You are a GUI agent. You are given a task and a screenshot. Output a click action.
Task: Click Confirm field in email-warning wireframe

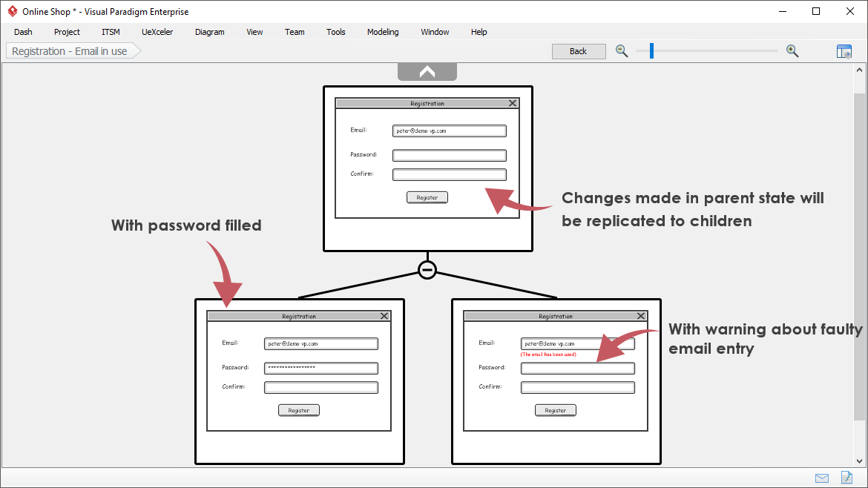pos(578,387)
